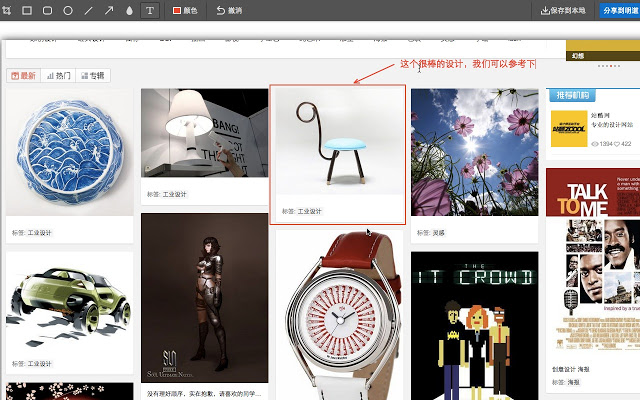Select the crop tool in toolbar
Image resolution: width=640 pixels, height=400 pixels.
[x=7, y=10]
